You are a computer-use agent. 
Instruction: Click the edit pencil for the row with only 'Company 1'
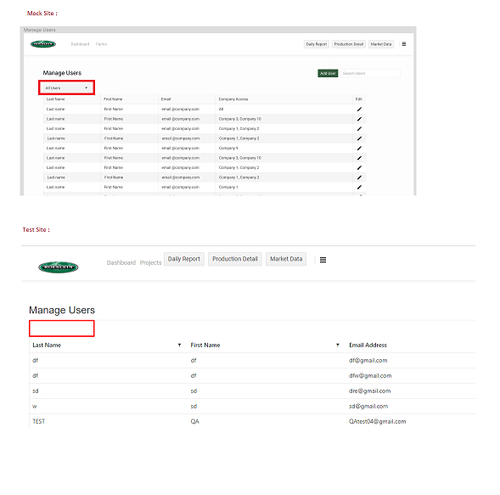(x=359, y=187)
